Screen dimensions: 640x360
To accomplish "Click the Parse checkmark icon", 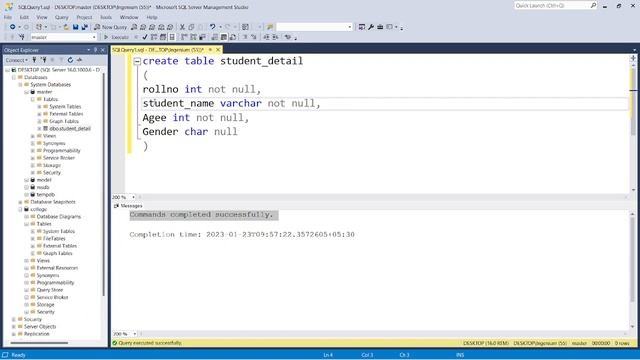I will (x=145, y=37).
